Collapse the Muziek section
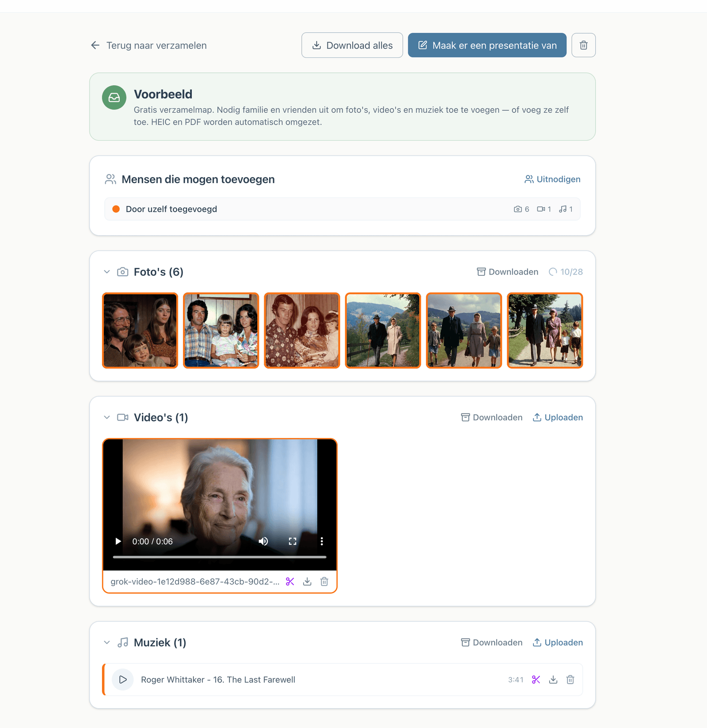This screenshot has width=707, height=728. 107,643
